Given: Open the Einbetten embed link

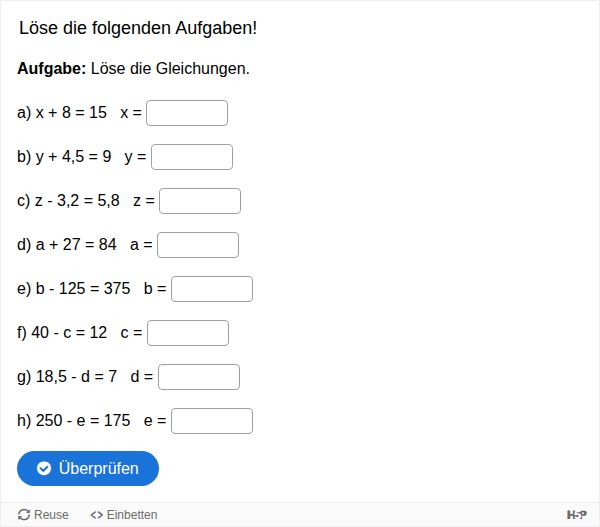Looking at the screenshot, I should pyautogui.click(x=124, y=515).
